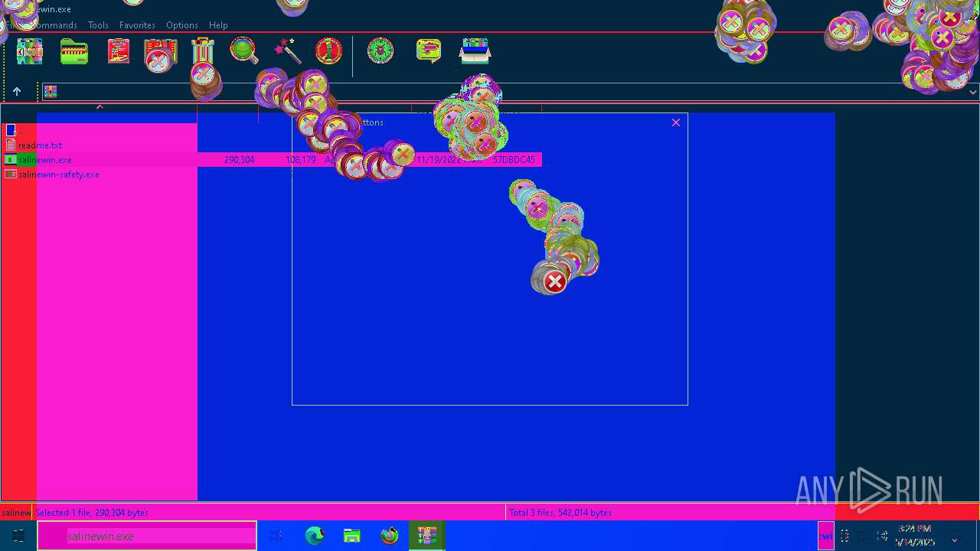Click the 57DBDC45 checksum cell
This screenshot has width=980, height=551.
pos(514,160)
